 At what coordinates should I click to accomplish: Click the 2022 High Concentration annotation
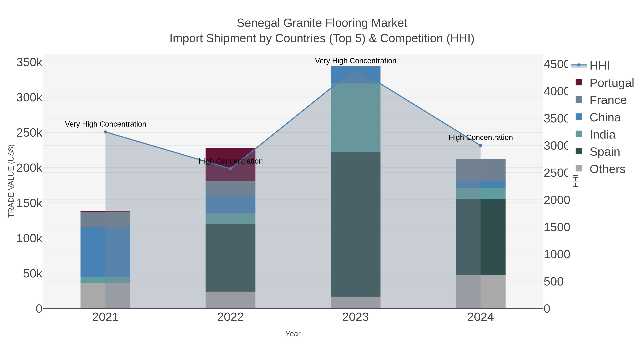[231, 161]
